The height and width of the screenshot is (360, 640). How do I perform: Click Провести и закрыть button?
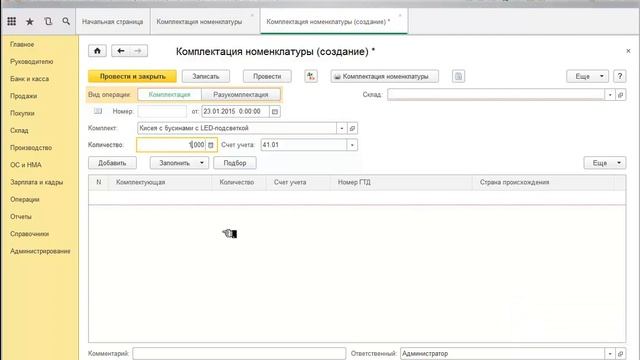click(x=133, y=76)
